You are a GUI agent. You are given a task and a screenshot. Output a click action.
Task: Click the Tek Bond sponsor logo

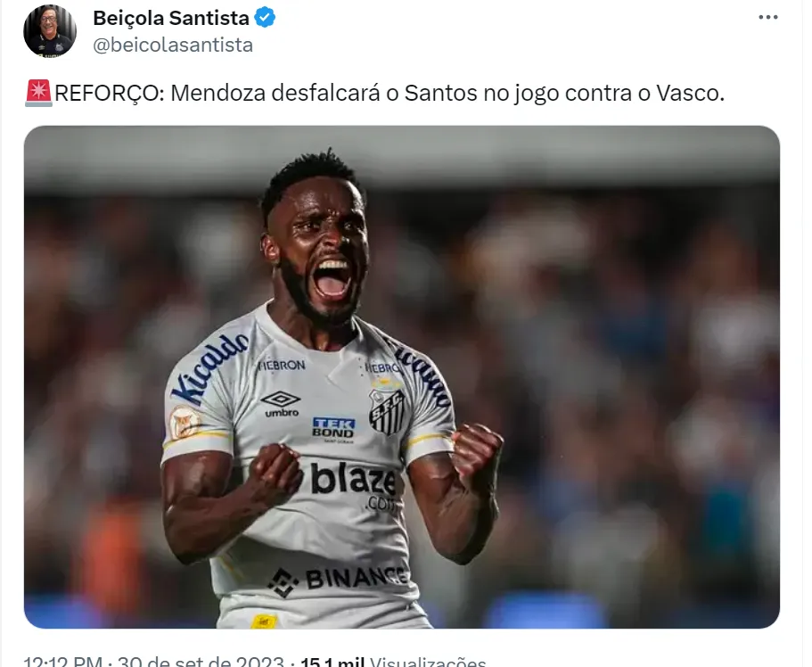(333, 429)
